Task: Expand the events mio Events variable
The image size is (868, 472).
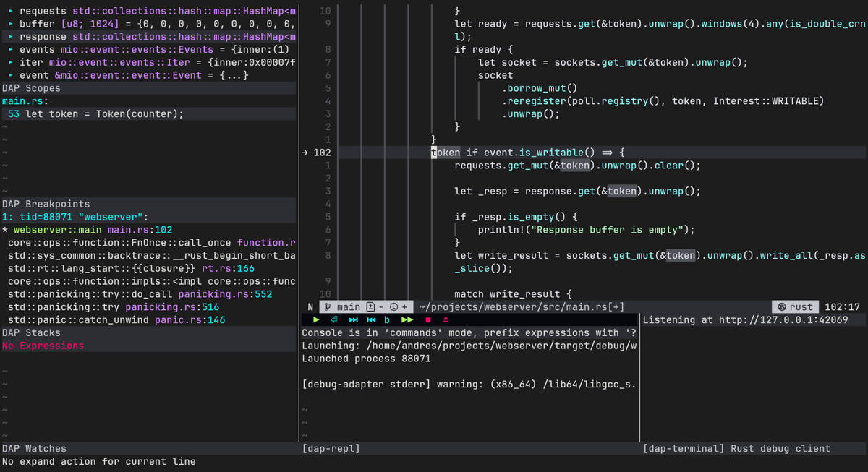Action: tap(10, 50)
